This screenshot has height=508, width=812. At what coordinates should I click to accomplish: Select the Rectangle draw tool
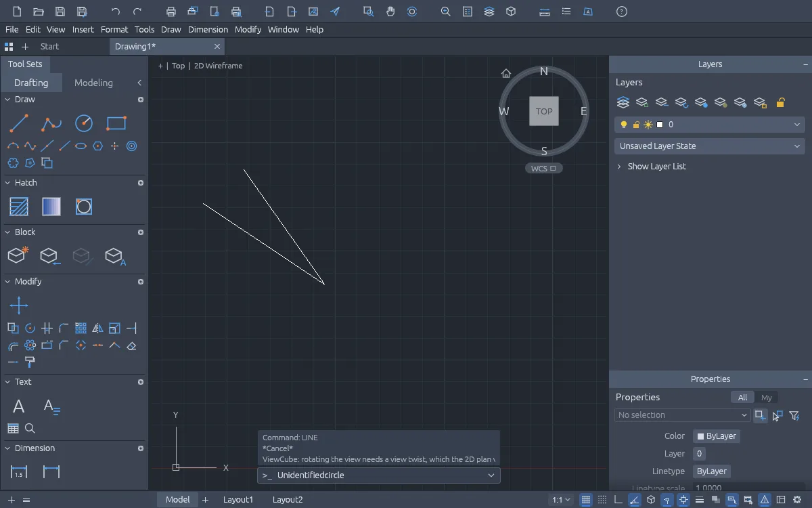(116, 123)
